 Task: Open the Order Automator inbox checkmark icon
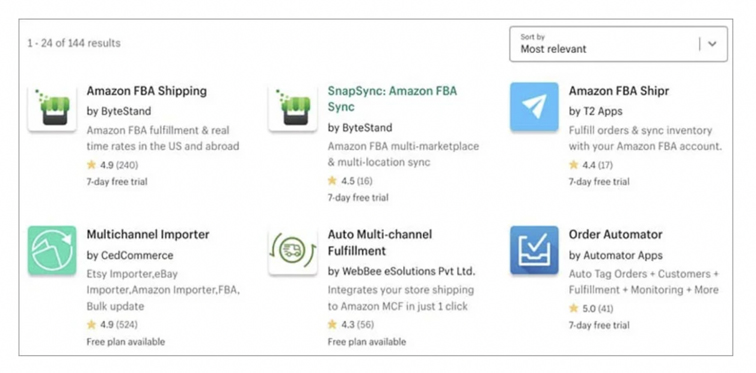534,251
